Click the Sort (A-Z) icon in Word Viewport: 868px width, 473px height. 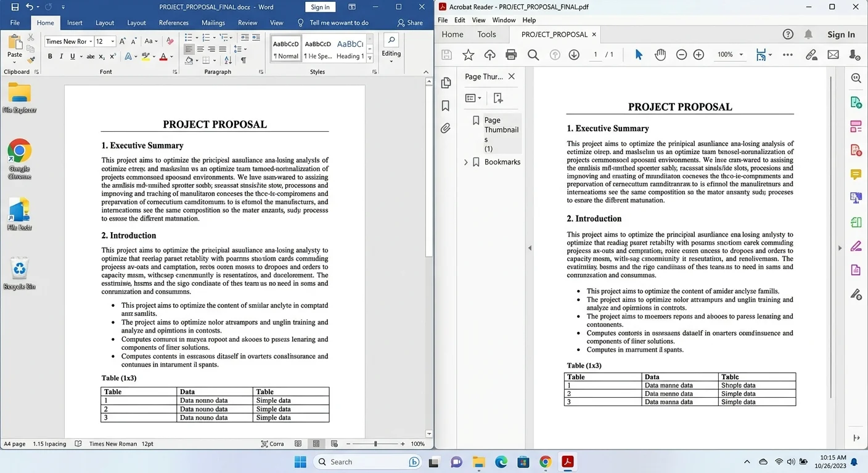pos(228,60)
